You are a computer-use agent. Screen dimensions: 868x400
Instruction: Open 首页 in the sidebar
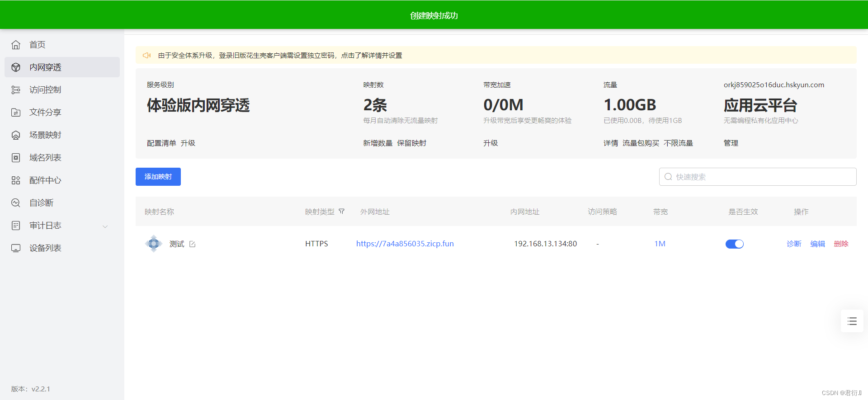coord(62,45)
